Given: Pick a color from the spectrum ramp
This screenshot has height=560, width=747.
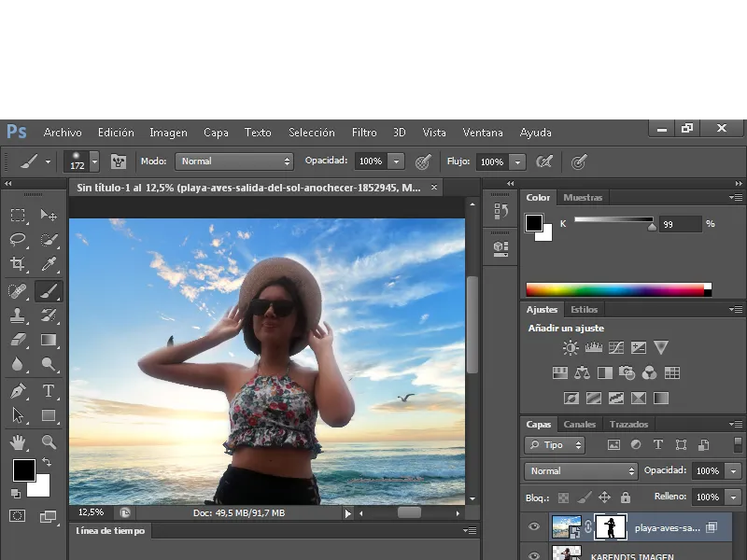Looking at the screenshot, I should [x=618, y=289].
